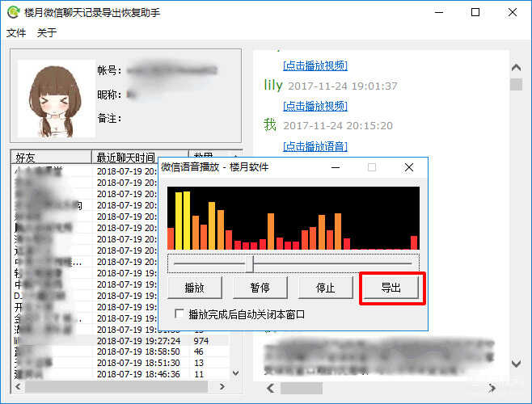Click the 停止 button
The width and height of the screenshot is (532, 404).
(x=325, y=288)
